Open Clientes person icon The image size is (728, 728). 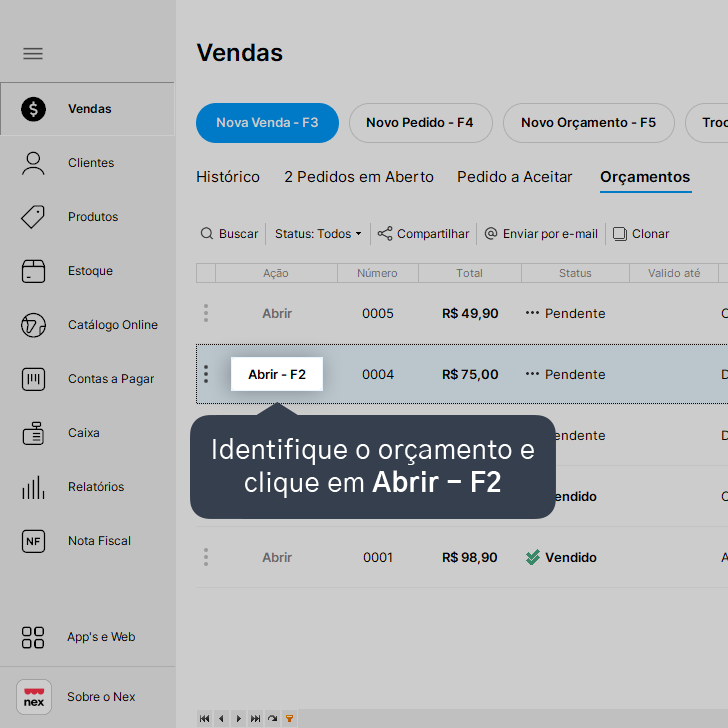coord(33,163)
